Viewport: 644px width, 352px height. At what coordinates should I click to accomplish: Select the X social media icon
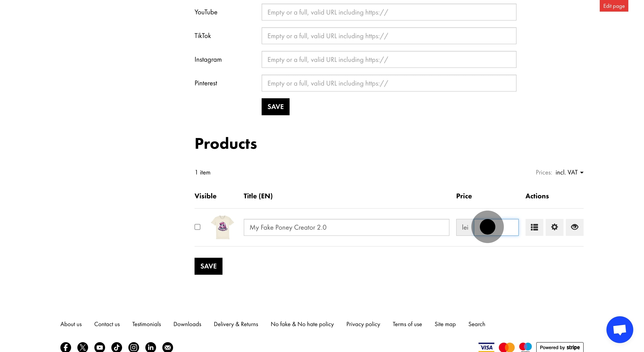coord(83,347)
